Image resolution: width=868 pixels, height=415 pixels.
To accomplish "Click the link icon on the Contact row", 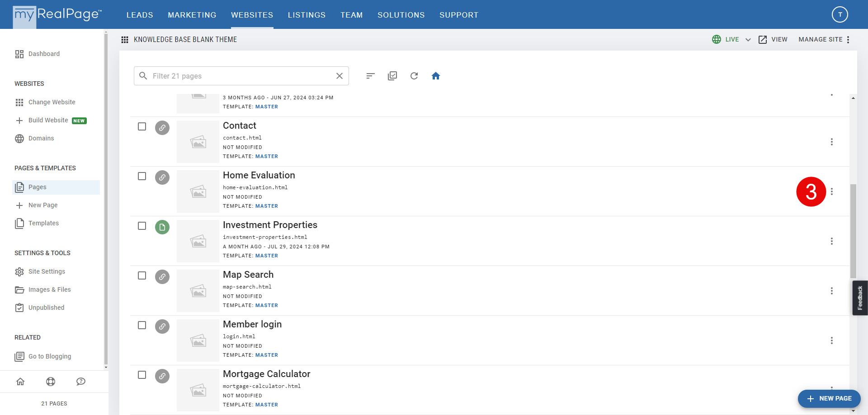I will (x=162, y=128).
